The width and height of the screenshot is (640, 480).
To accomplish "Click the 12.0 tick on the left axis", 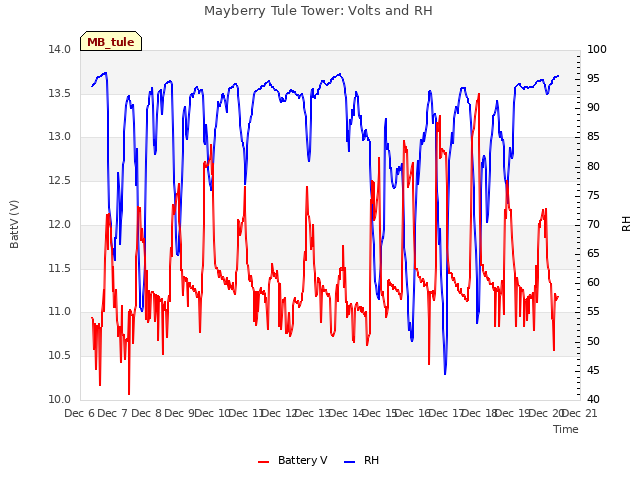I will coord(60,224).
